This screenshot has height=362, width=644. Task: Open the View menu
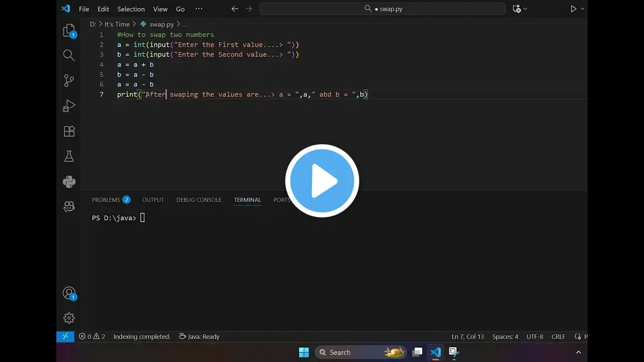coord(160,9)
